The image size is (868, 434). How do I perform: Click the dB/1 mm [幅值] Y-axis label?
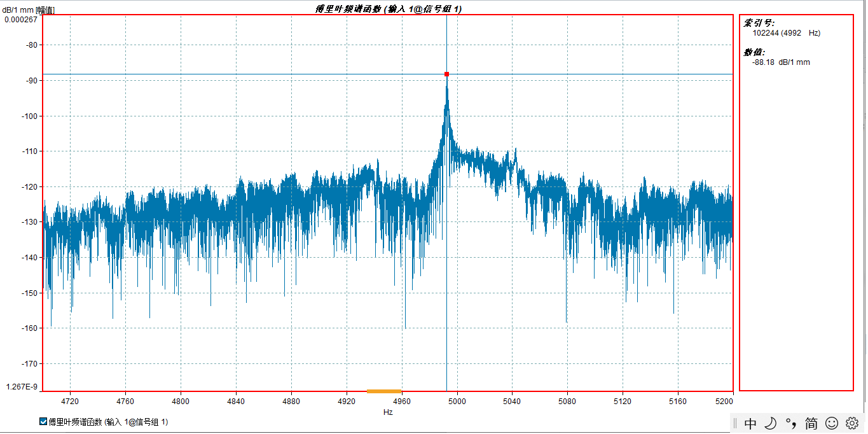pyautogui.click(x=28, y=10)
